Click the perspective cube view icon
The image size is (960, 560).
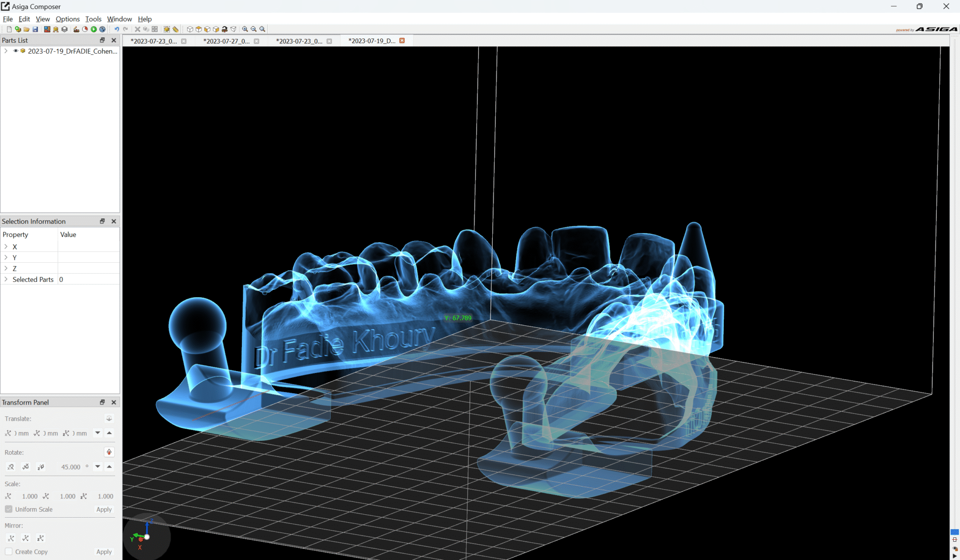[x=233, y=29]
